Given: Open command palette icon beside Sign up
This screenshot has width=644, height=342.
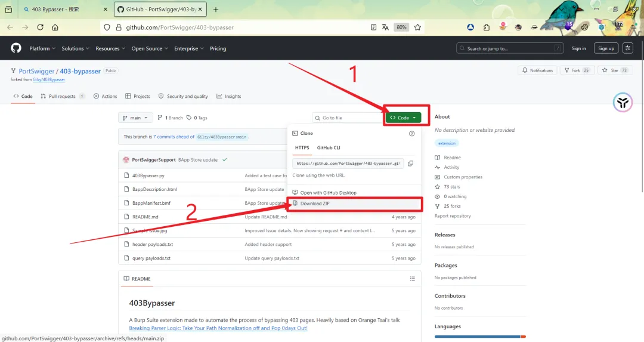Looking at the screenshot, I should 627,48.
